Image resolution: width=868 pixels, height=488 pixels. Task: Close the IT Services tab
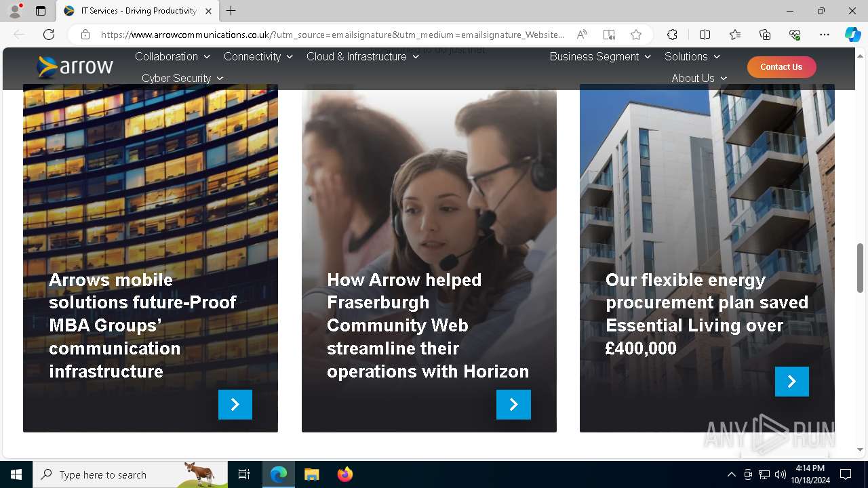pos(208,11)
